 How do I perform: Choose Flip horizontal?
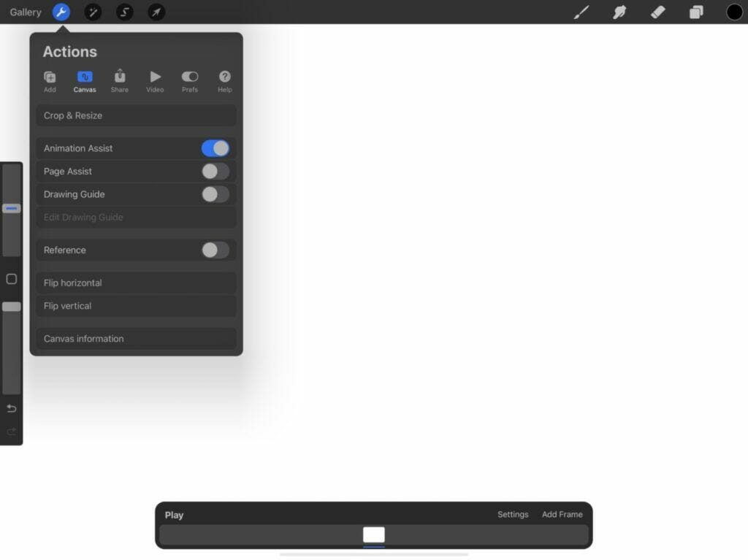tap(136, 283)
